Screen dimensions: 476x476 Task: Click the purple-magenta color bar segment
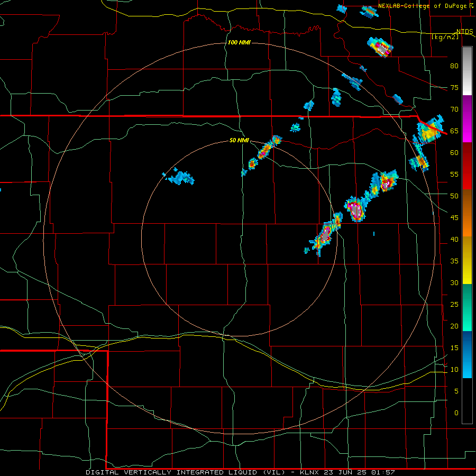tap(467, 118)
